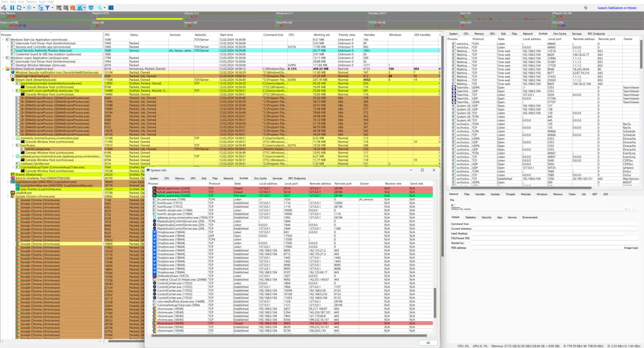Click the snowflake freeze toolbar icon
This screenshot has width=644, height=348.
coord(29,8)
